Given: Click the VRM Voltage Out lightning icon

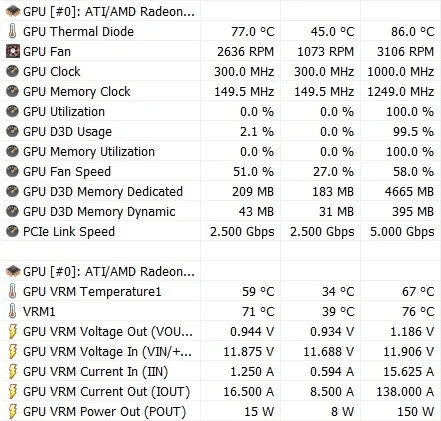Looking at the screenshot, I should coord(13,331).
